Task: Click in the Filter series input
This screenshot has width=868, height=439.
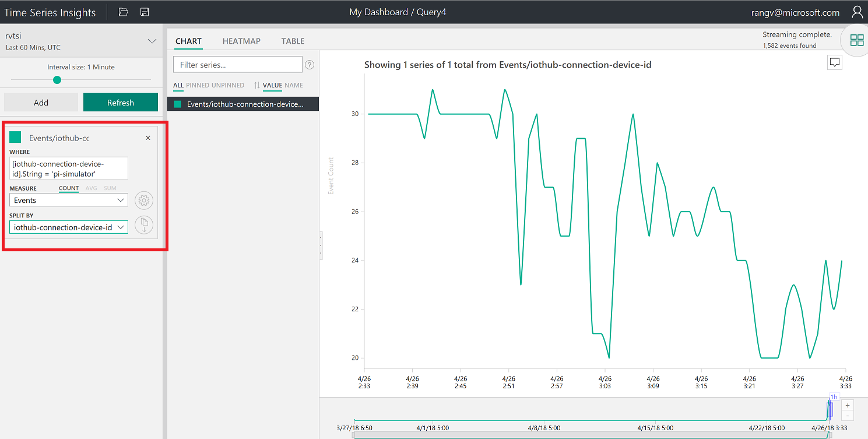Action: point(238,65)
